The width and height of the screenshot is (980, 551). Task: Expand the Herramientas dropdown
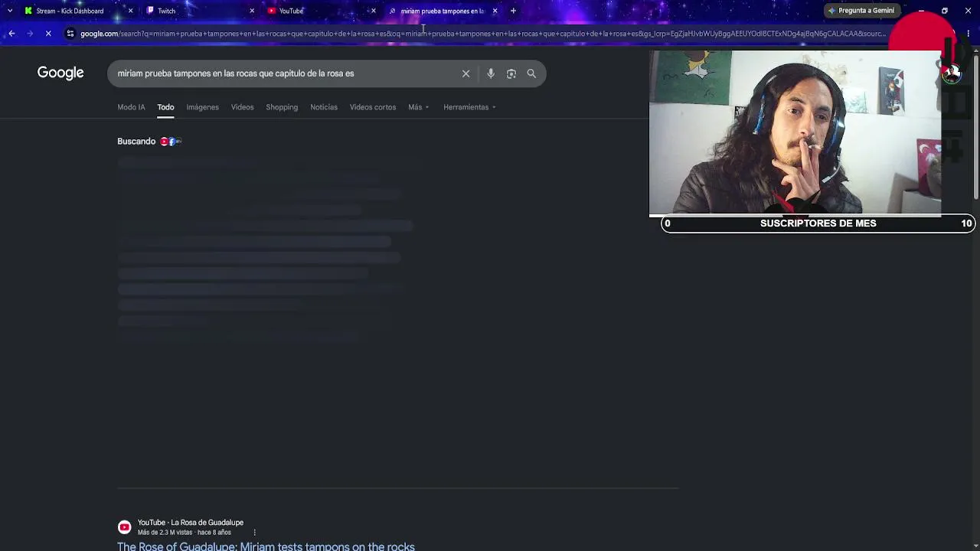[469, 107]
